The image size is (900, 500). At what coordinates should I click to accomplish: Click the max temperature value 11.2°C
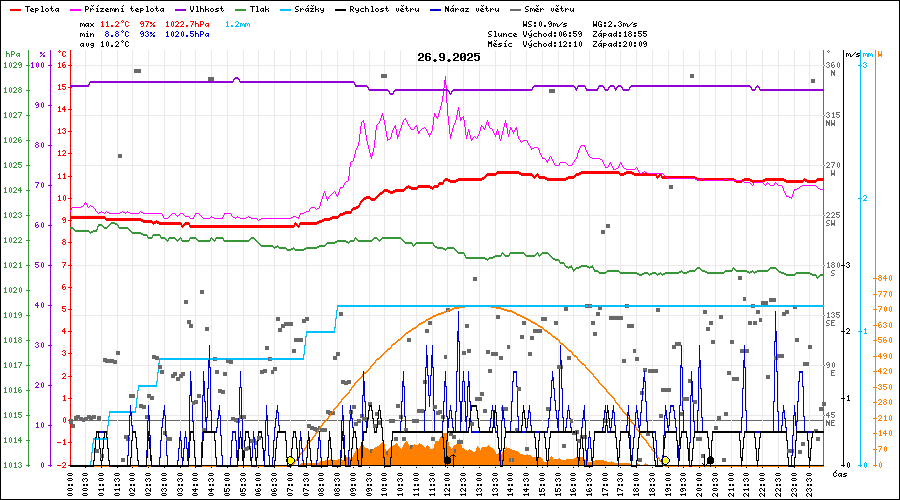(115, 23)
